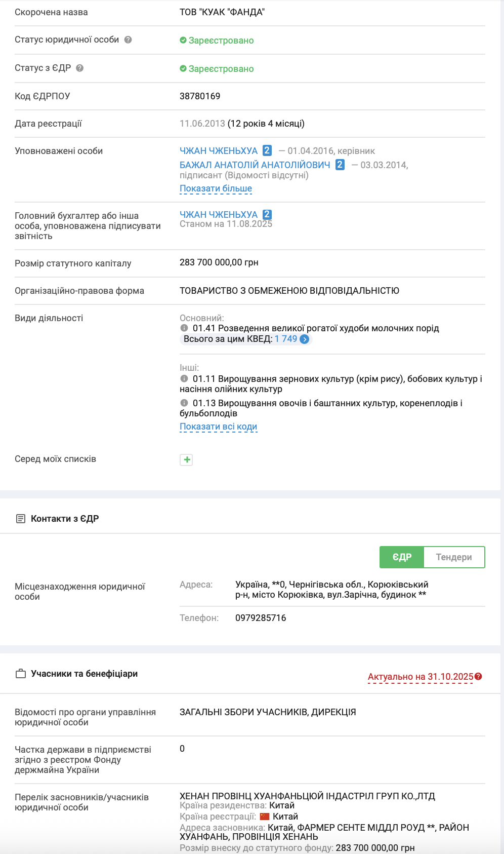The image size is (504, 854).
Task: Switch to Тендери contacts toggle
Action: tap(454, 557)
